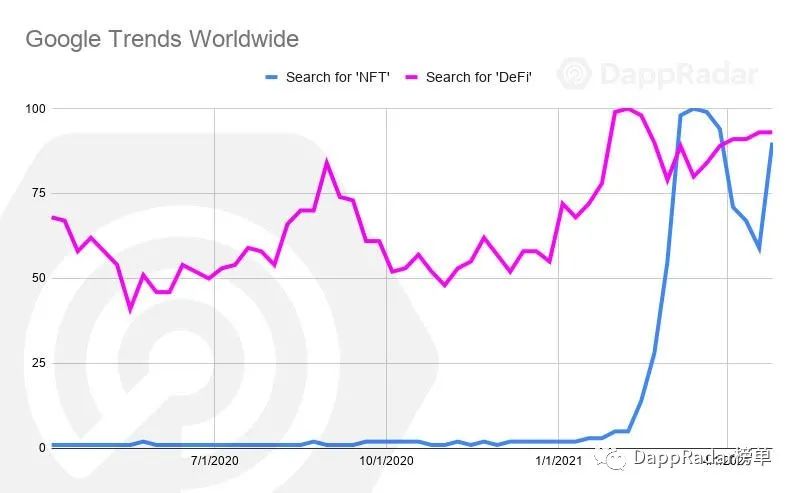Click the DappRadar watermark text at bottom right
Image resolution: width=797 pixels, height=493 pixels.
coord(680,459)
